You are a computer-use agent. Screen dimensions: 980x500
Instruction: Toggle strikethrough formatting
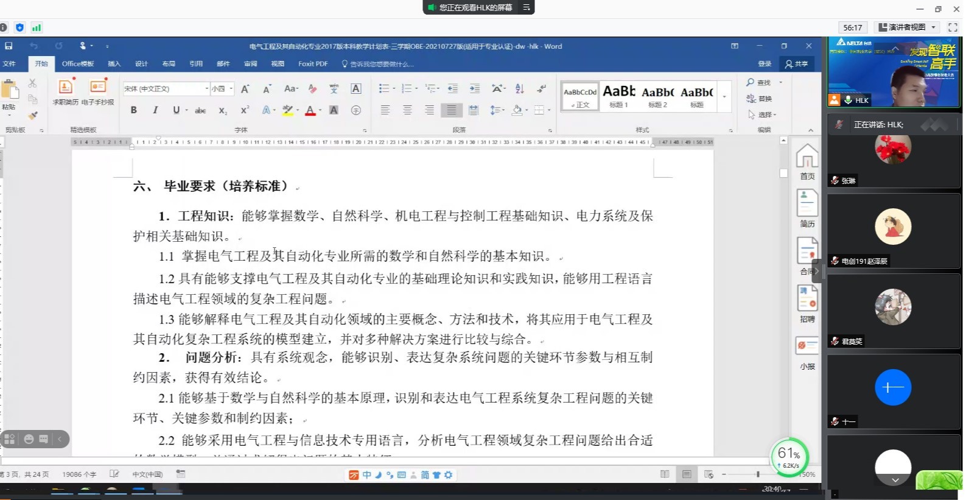pos(200,110)
